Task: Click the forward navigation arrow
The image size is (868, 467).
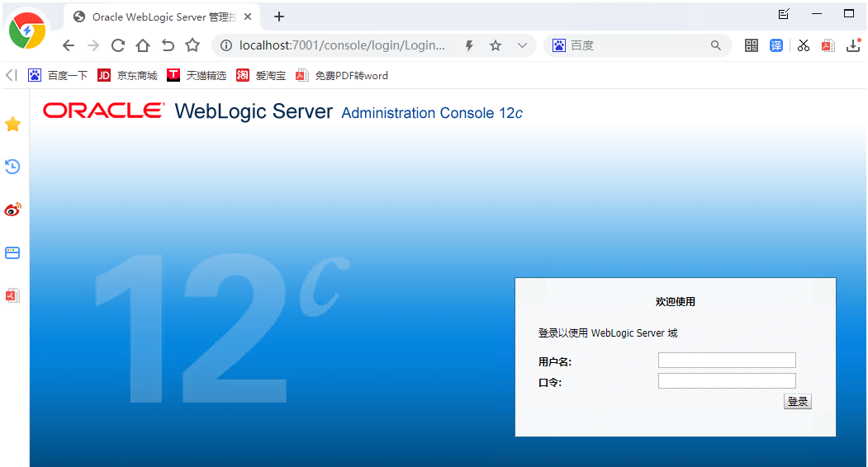Action: tap(93, 45)
